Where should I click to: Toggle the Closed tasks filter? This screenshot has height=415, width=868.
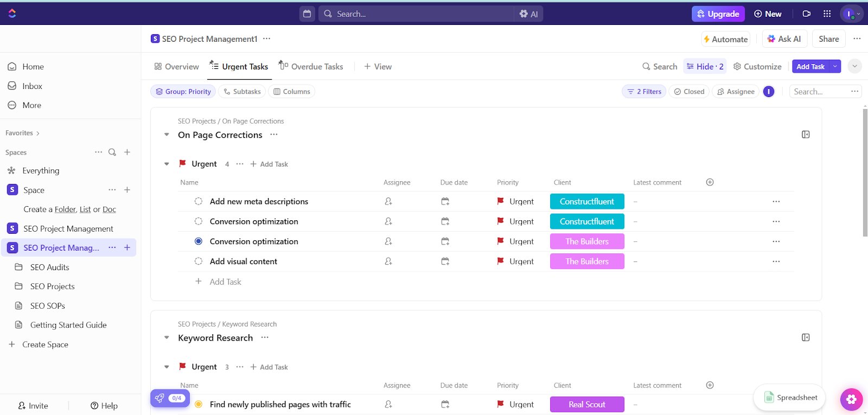coord(689,92)
